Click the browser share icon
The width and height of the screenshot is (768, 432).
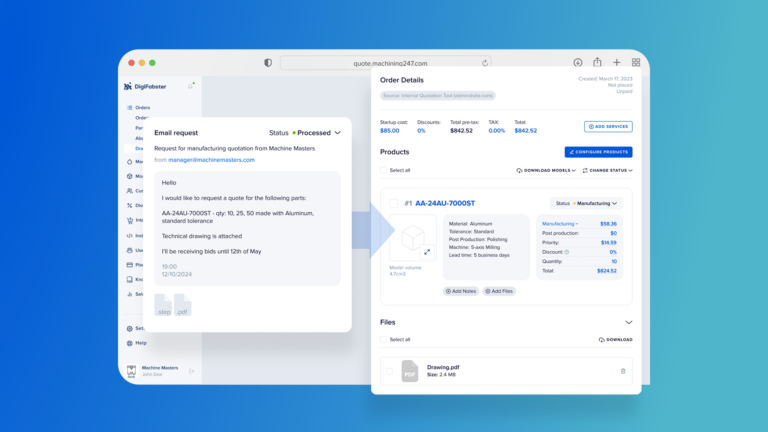[x=597, y=62]
